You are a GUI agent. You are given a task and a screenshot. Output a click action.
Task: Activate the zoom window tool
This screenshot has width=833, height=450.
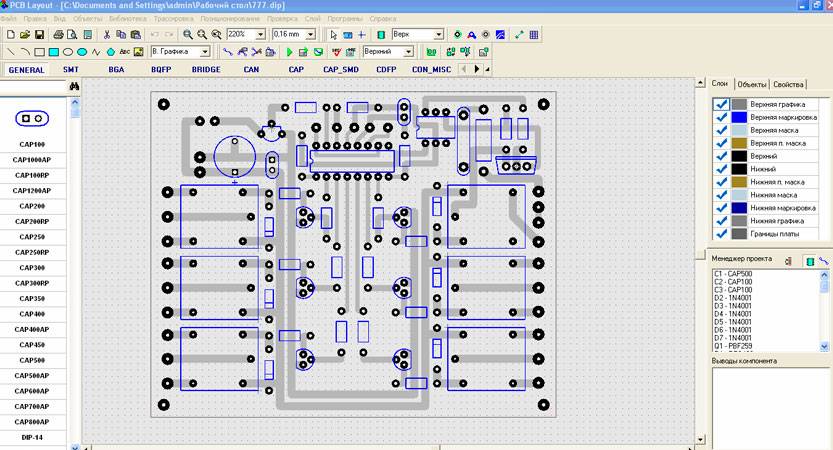coord(216,35)
